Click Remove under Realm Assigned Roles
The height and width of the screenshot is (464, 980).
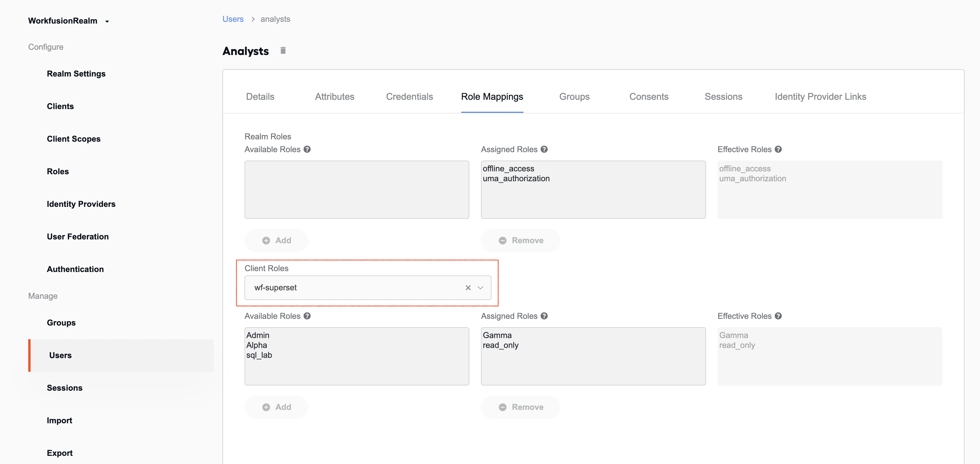[521, 241]
